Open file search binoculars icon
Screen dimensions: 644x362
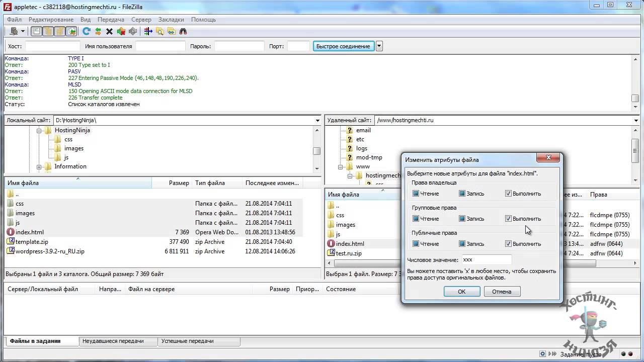183,31
